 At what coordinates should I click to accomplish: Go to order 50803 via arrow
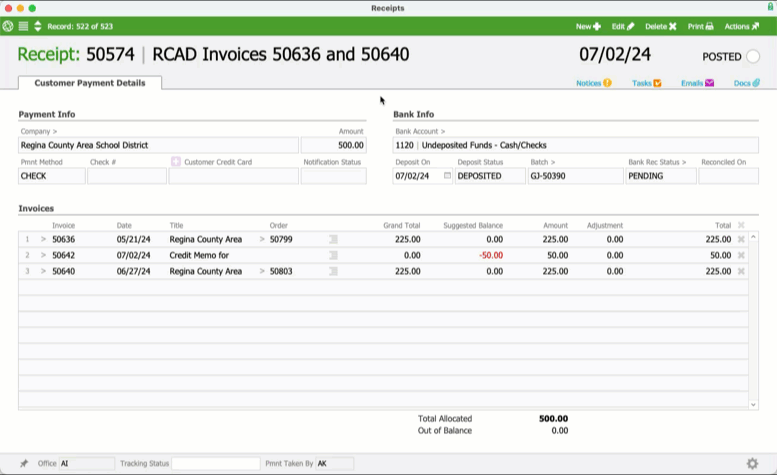[262, 271]
